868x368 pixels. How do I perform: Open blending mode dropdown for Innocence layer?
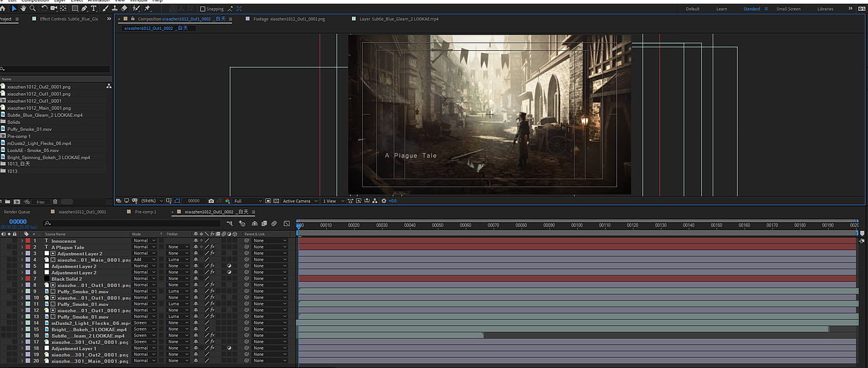click(x=144, y=241)
